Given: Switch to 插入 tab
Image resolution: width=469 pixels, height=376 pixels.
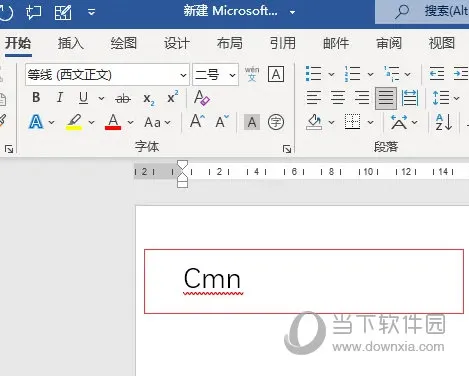Looking at the screenshot, I should click(71, 43).
